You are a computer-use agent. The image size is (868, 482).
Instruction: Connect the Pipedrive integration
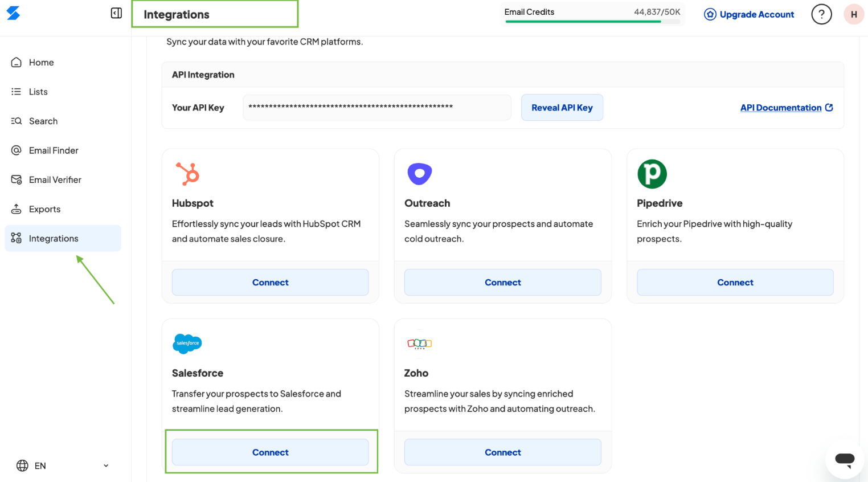click(x=735, y=282)
